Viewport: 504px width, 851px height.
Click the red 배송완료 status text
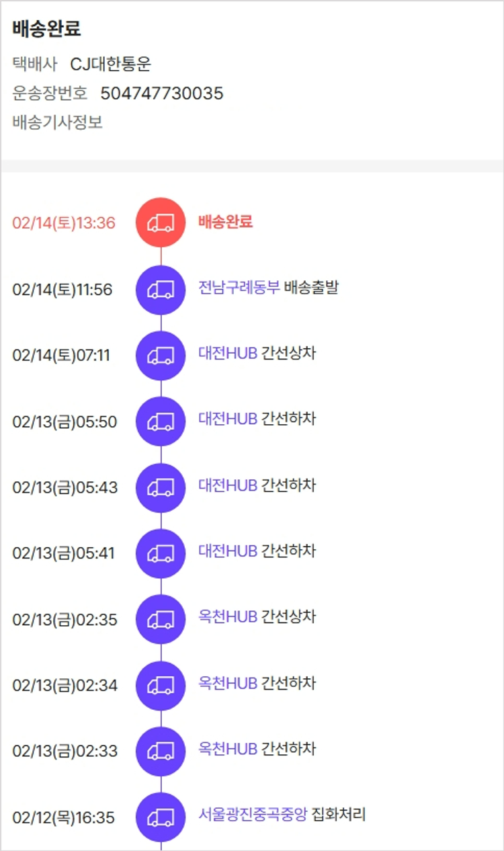coord(225,222)
